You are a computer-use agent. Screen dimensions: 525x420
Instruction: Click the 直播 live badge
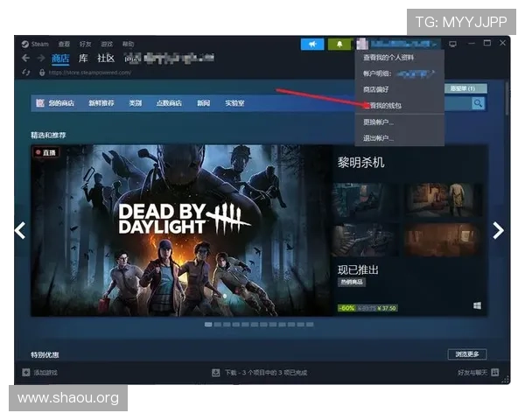tap(46, 152)
